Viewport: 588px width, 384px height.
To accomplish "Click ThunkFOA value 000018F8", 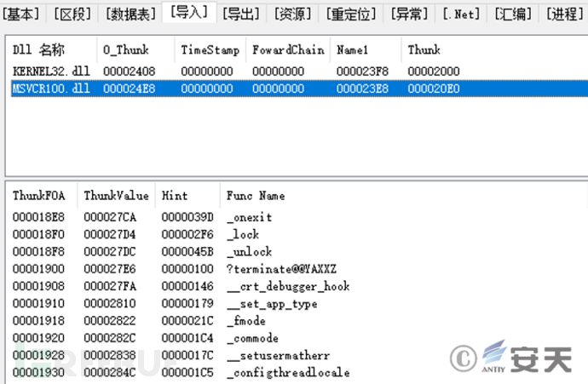I will [38, 251].
